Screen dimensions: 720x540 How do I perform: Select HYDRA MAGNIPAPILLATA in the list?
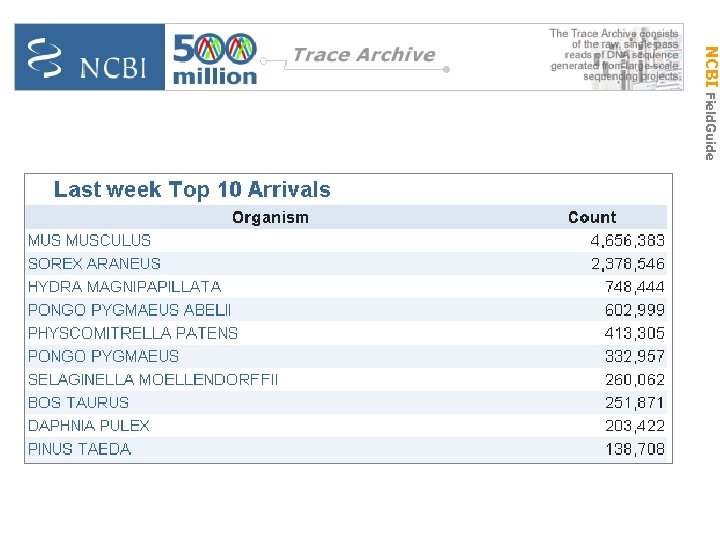point(124,287)
